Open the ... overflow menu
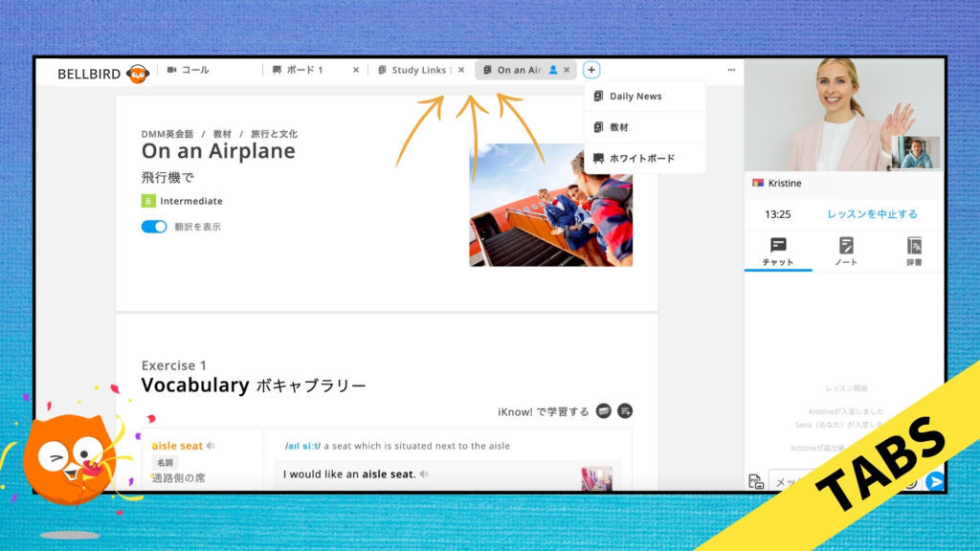980x551 pixels. [x=732, y=69]
